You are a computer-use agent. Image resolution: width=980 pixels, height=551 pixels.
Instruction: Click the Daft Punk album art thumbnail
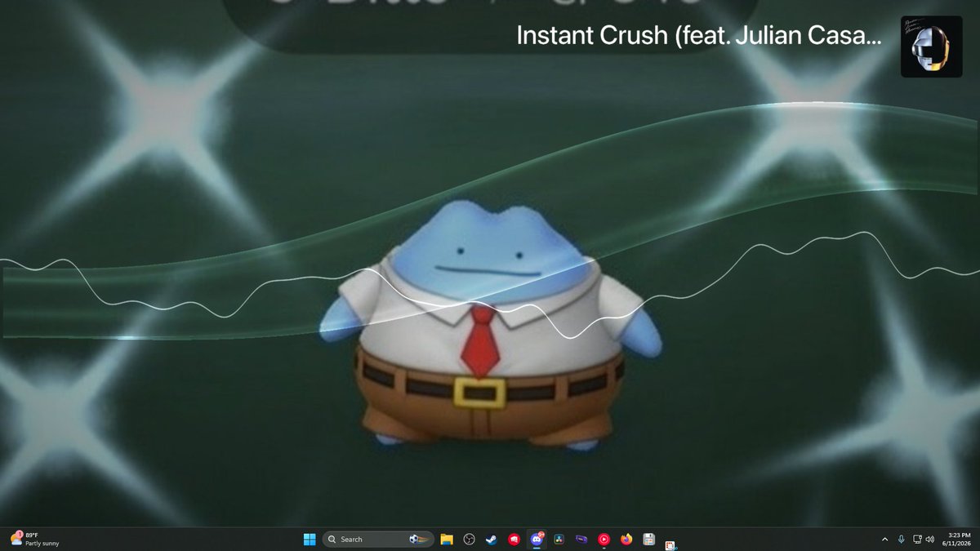(x=931, y=47)
